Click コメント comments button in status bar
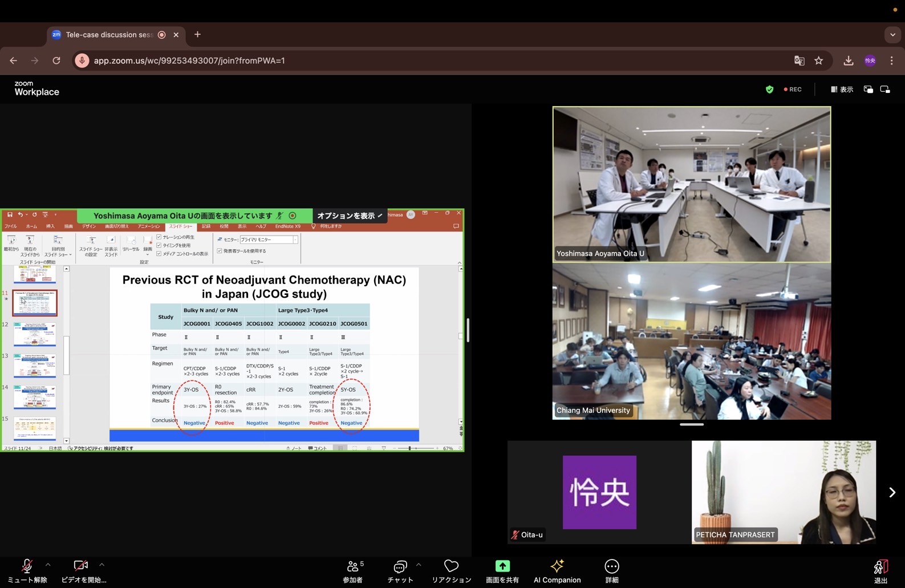Image resolution: width=905 pixels, height=588 pixels. tap(318, 448)
